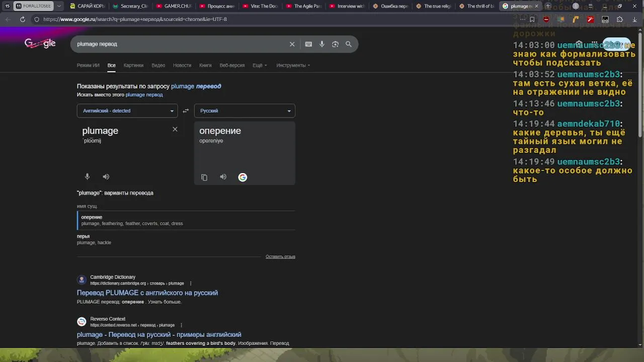Open more options for Reverso Context result

[181, 325]
